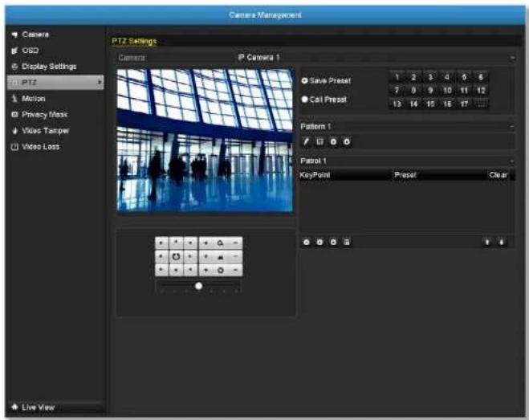This screenshot has width=529, height=420.
Task: Record Pattern 1 with the pencil icon
Action: click(x=306, y=141)
